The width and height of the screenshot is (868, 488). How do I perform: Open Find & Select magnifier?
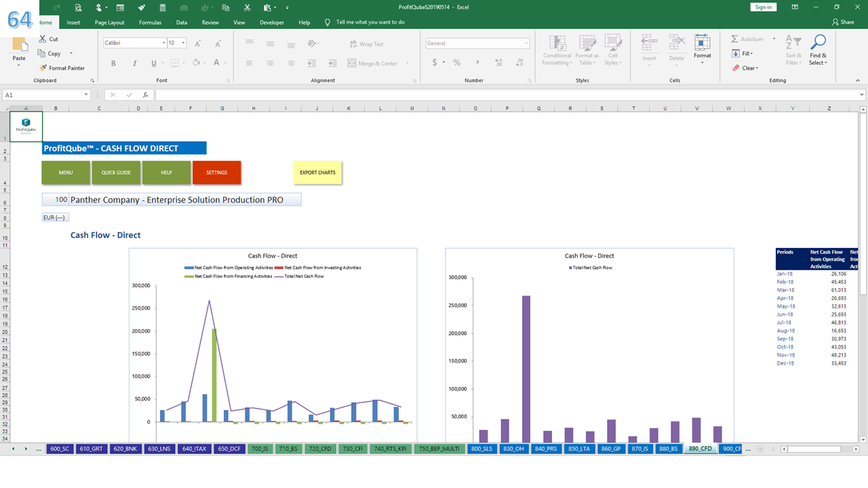click(x=818, y=50)
